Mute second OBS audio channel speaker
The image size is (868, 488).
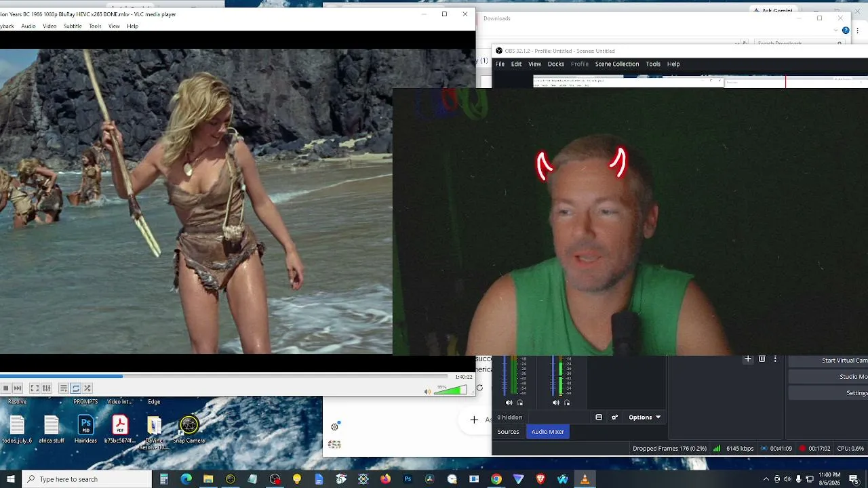click(x=556, y=403)
